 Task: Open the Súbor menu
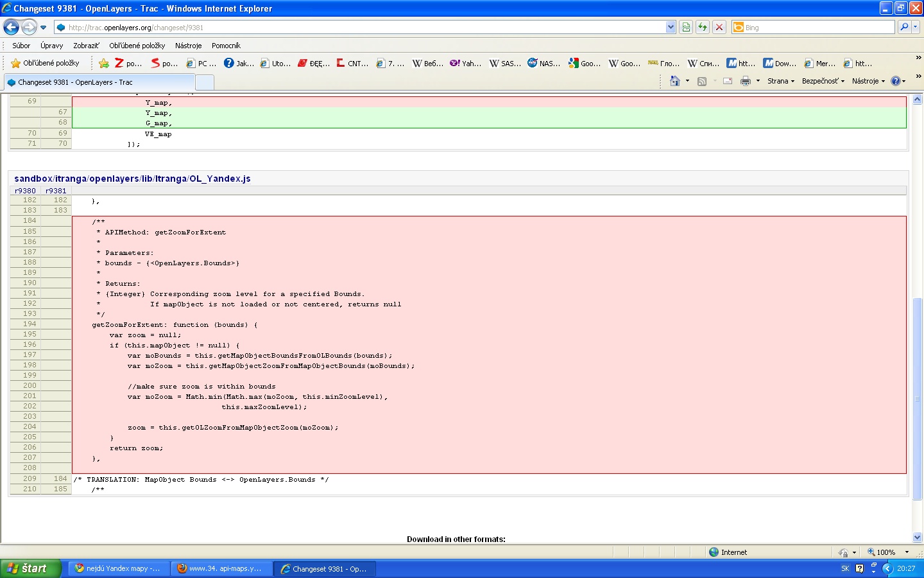point(21,46)
